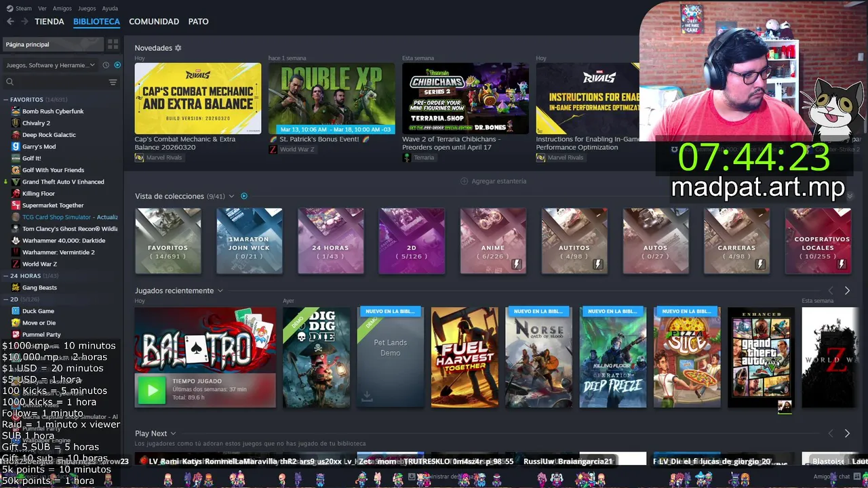Open the 2D collection tile
This screenshot has height=488, width=868.
412,241
